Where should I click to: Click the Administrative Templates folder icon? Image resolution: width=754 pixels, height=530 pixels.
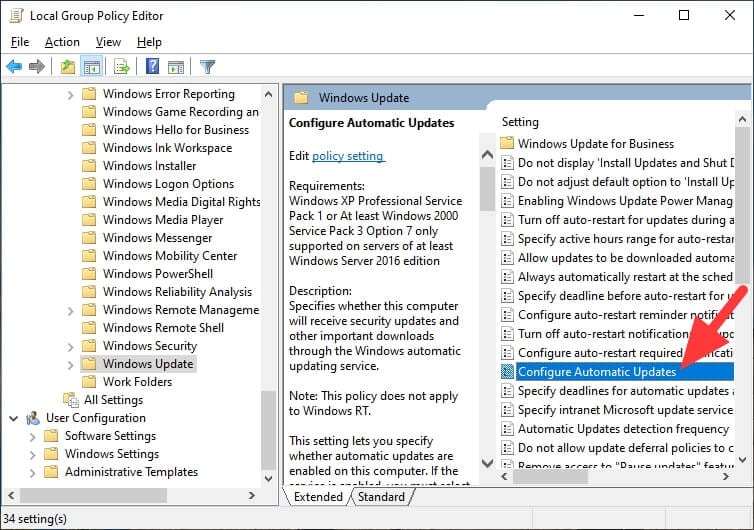[51, 472]
